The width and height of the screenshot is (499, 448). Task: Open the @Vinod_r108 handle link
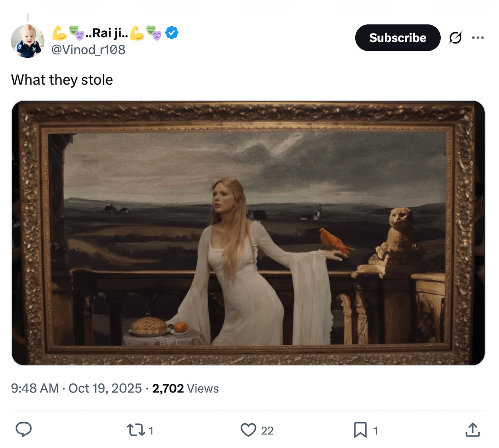click(x=88, y=50)
